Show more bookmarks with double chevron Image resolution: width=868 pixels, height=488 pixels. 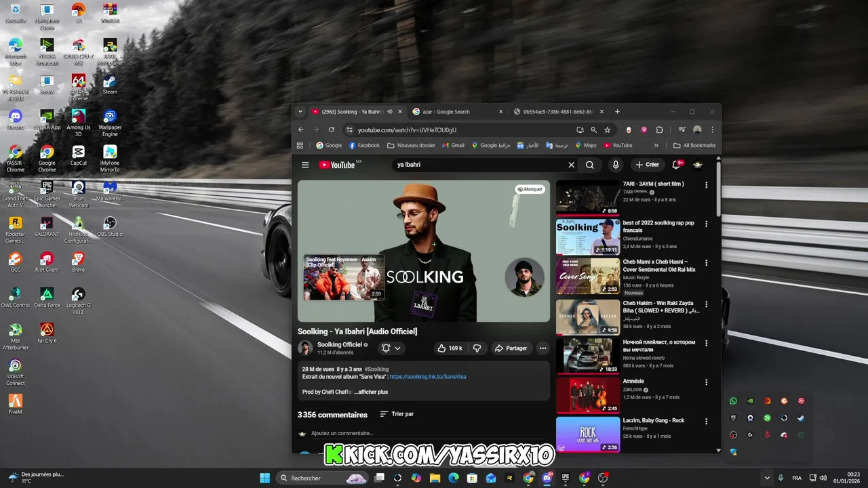pos(656,145)
